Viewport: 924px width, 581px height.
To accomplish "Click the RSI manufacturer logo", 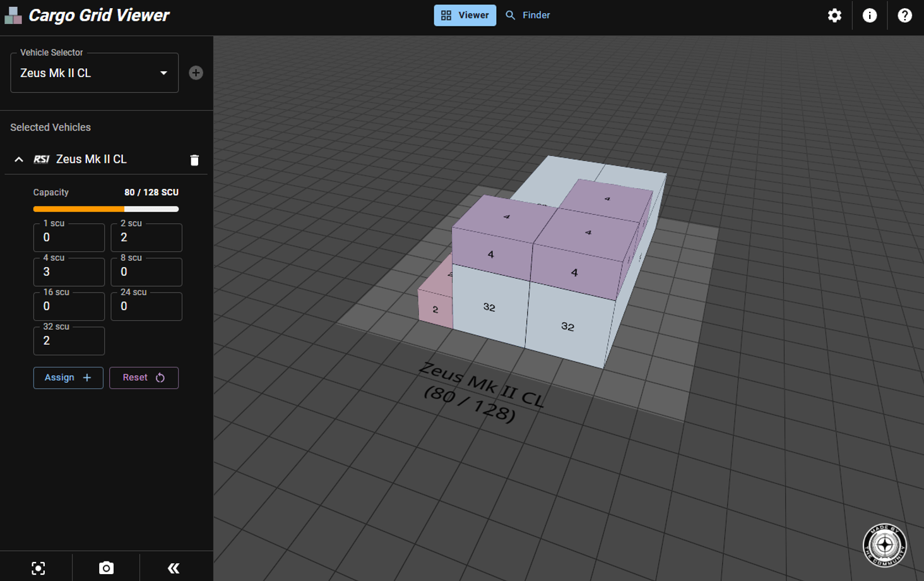I will (x=42, y=159).
